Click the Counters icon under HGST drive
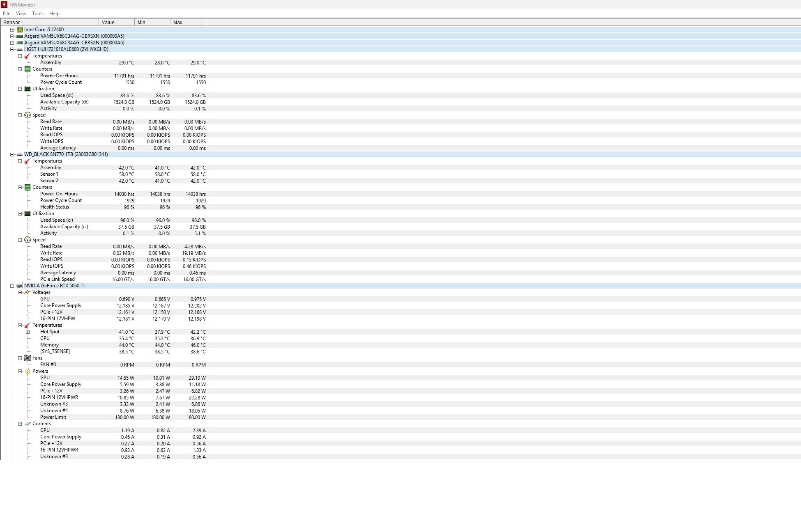 tap(28, 69)
